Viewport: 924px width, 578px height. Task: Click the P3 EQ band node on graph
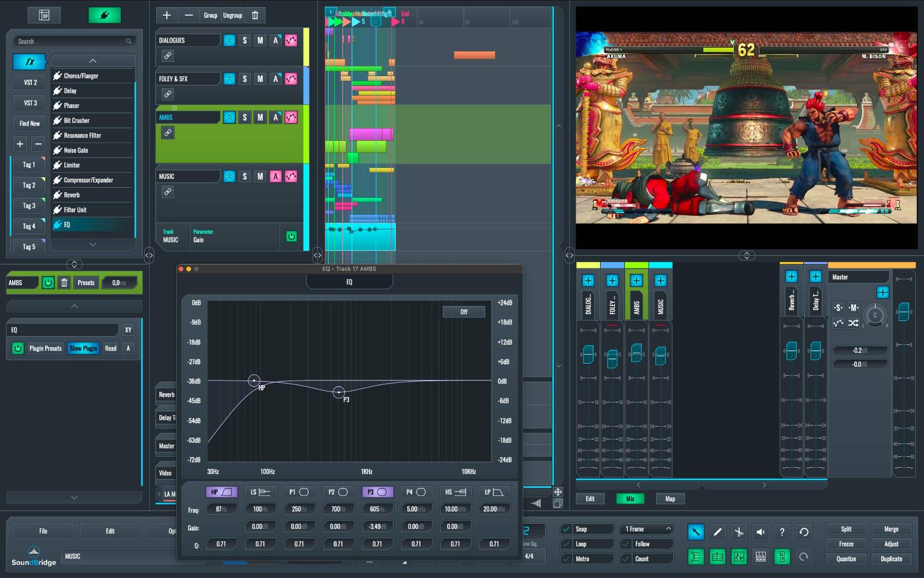[339, 392]
